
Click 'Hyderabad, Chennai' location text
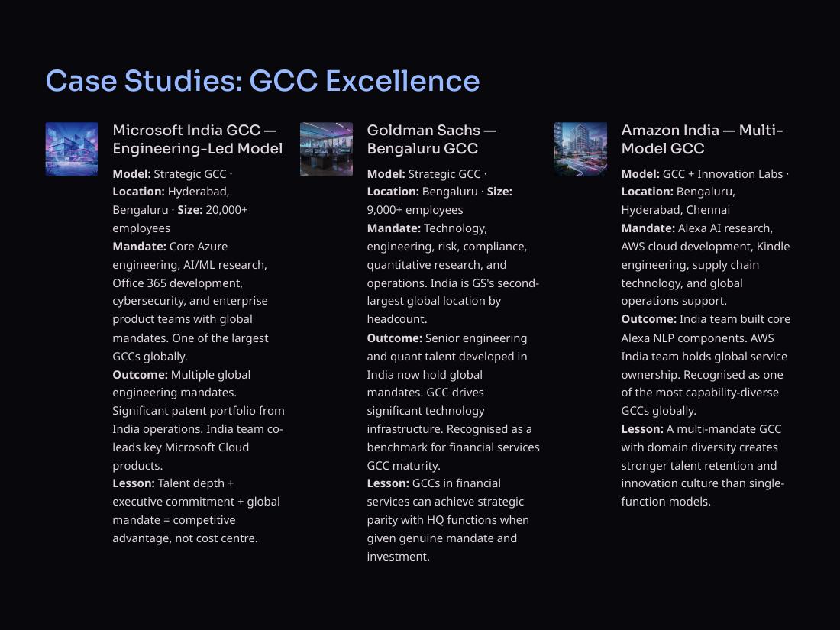click(x=676, y=210)
